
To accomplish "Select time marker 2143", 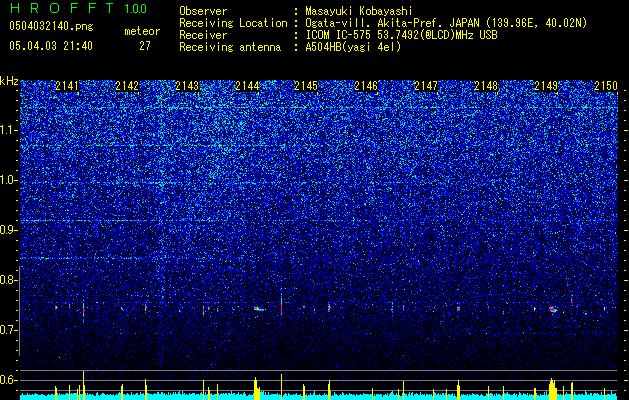I will pos(187,86).
